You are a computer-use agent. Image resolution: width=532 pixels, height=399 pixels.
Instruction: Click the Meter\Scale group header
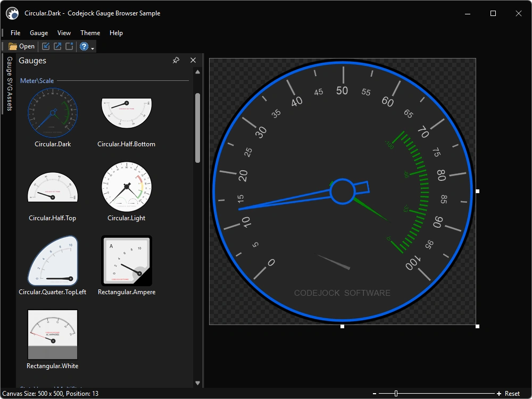[37, 81]
